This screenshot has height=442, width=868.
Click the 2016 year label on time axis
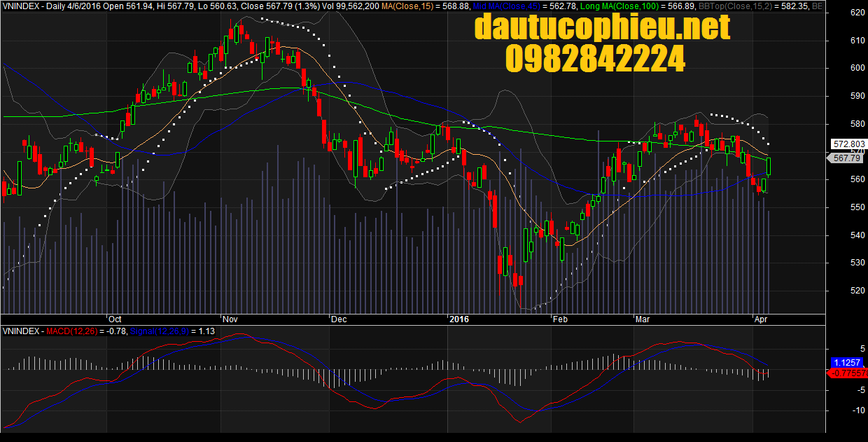coord(458,319)
